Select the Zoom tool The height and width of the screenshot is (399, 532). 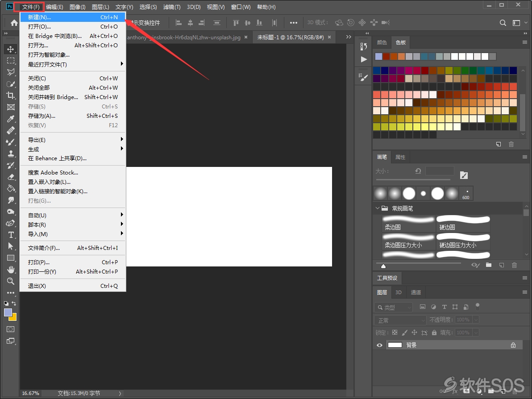pyautogui.click(x=11, y=281)
